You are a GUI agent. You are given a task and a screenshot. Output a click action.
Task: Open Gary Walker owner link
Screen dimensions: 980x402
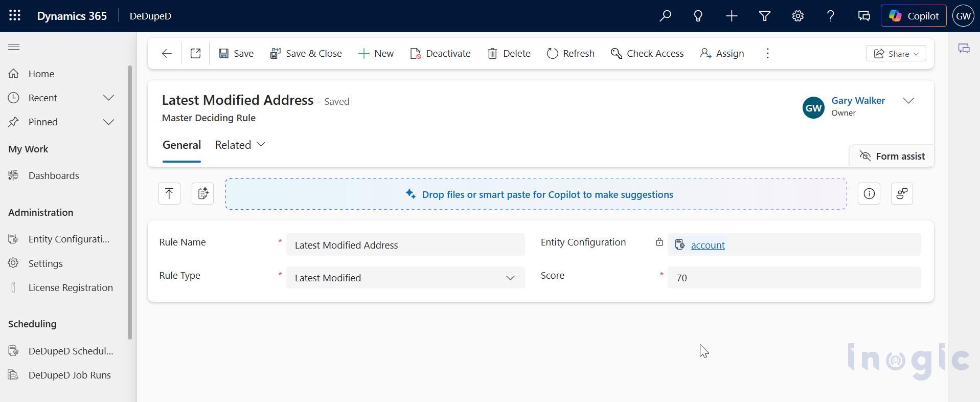858,101
